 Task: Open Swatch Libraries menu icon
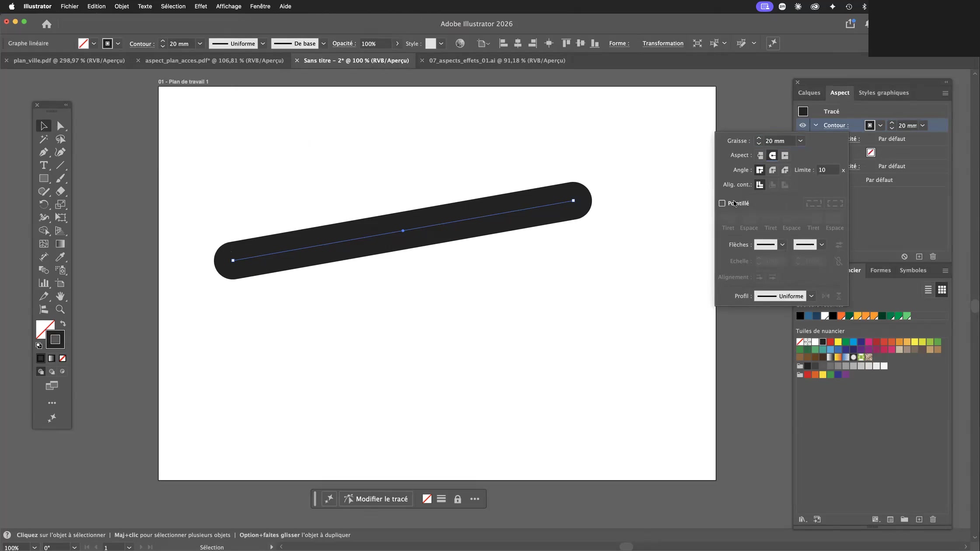click(x=802, y=520)
